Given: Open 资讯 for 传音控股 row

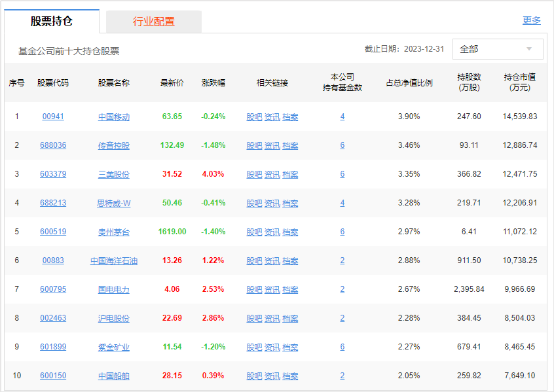Looking at the screenshot, I should click(272, 145).
